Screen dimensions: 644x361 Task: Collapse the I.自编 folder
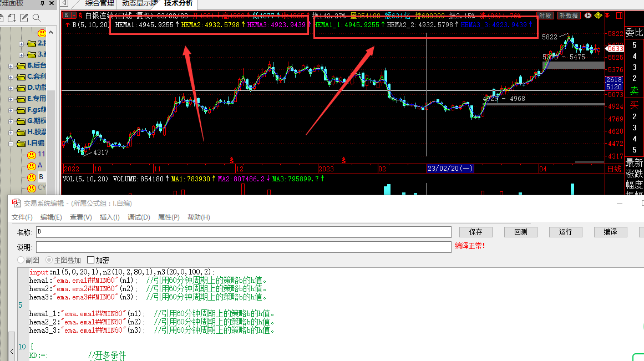pos(11,143)
